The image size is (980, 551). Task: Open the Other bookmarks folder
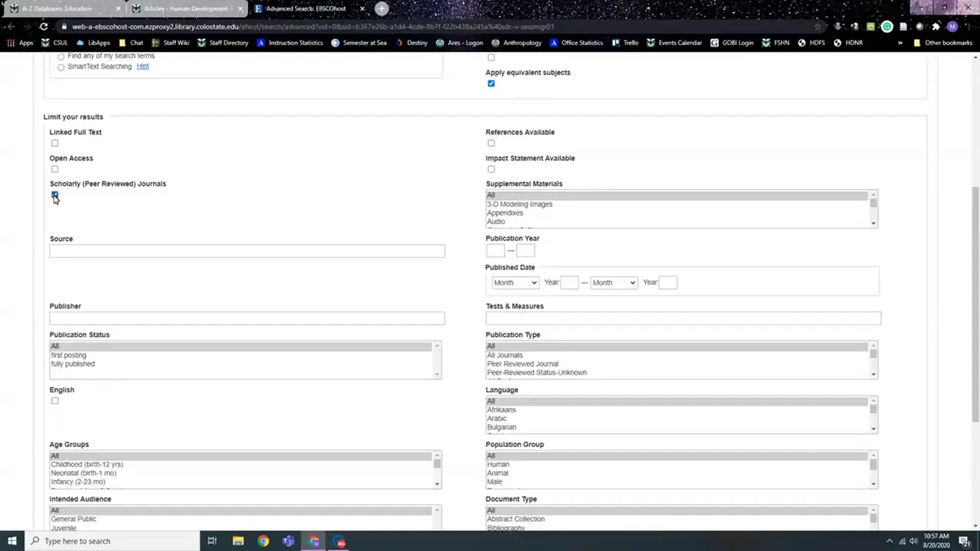pyautogui.click(x=942, y=43)
